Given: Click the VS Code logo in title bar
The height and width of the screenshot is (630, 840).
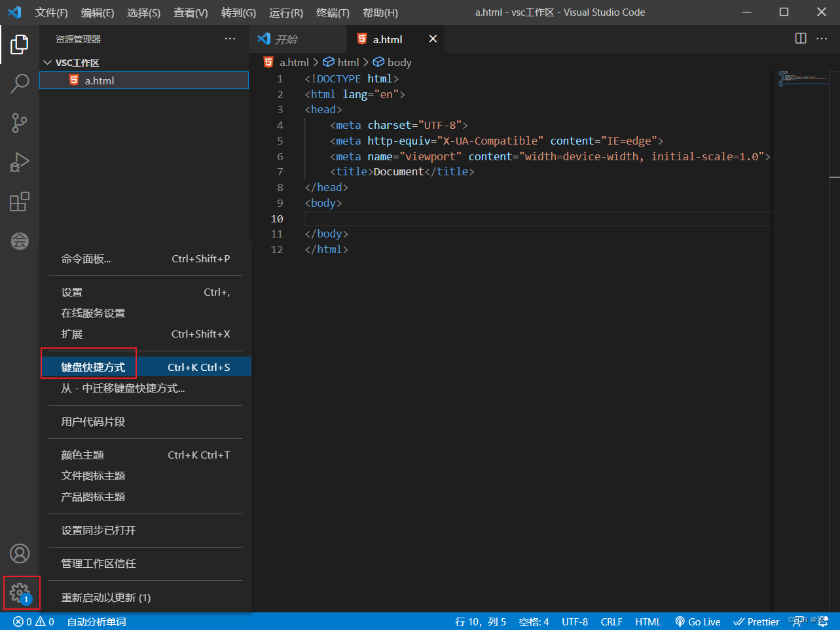Looking at the screenshot, I should tap(14, 12).
